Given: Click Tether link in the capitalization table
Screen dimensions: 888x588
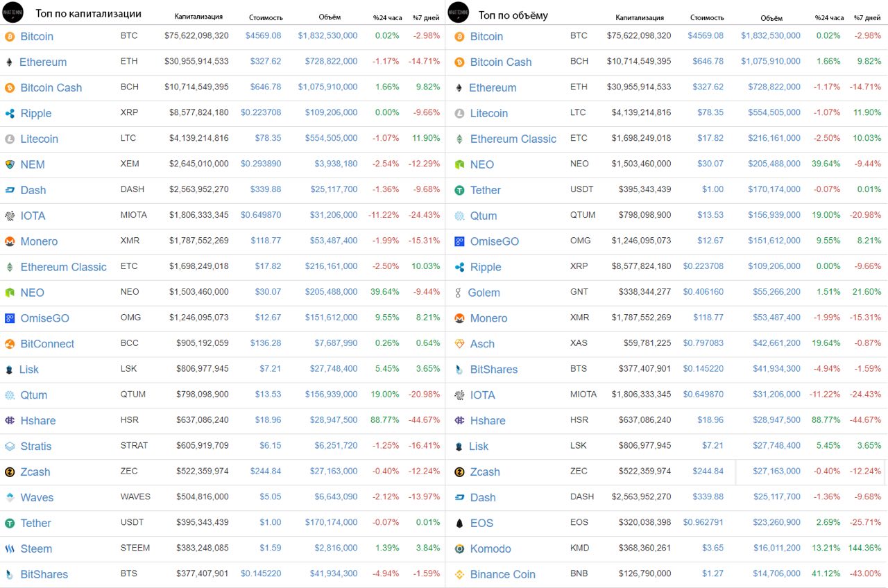Looking at the screenshot, I should tap(36, 524).
